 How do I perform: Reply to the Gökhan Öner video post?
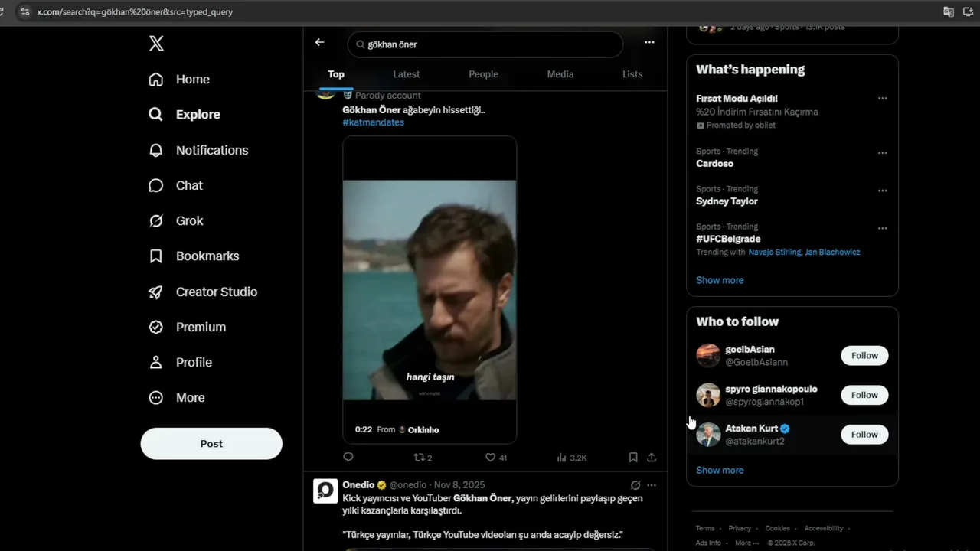tap(348, 458)
